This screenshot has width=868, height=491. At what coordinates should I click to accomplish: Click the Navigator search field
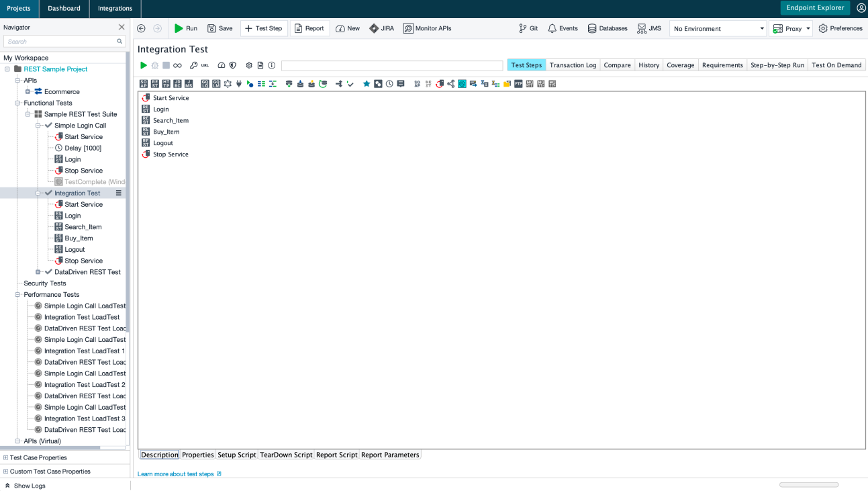coord(60,41)
